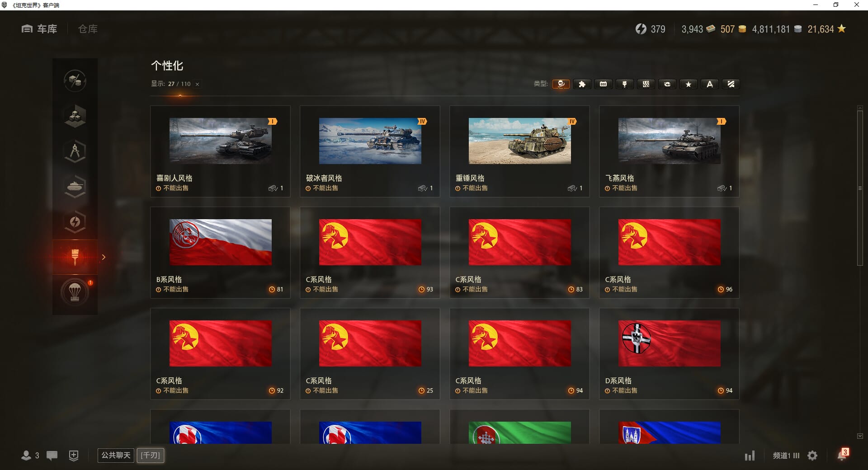Click the scrollbar down arrow
Image resolution: width=868 pixels, height=470 pixels.
pos(860,436)
